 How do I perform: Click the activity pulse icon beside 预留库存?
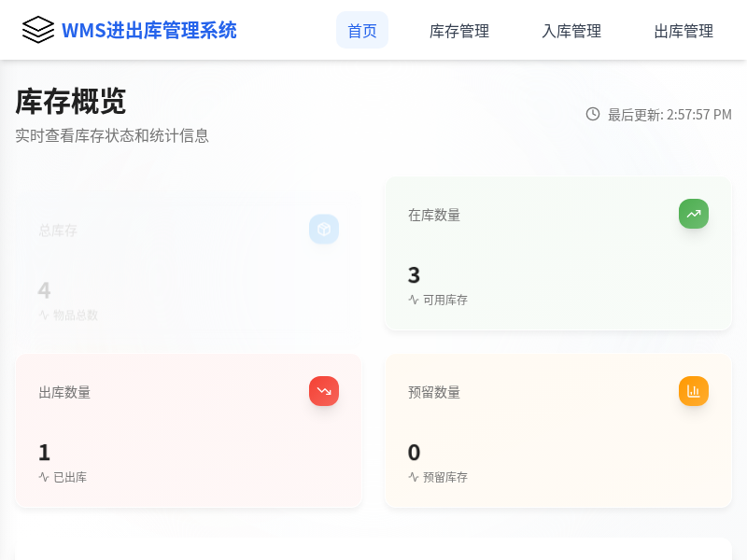pos(413,477)
